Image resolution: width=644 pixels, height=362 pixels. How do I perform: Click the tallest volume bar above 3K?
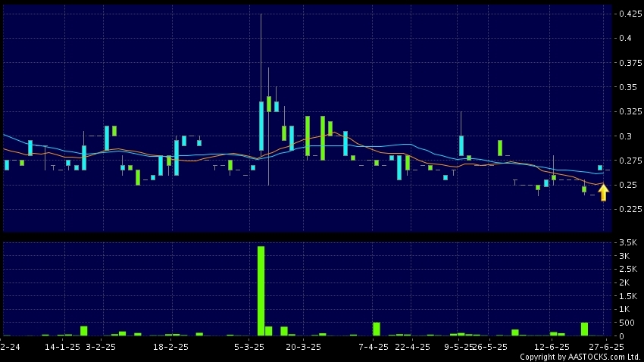(261, 291)
